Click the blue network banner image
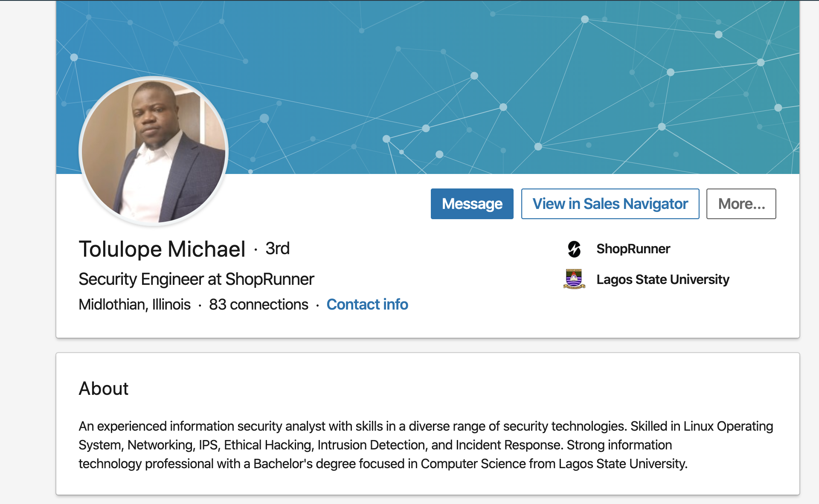This screenshot has height=504, width=819. pyautogui.click(x=428, y=87)
